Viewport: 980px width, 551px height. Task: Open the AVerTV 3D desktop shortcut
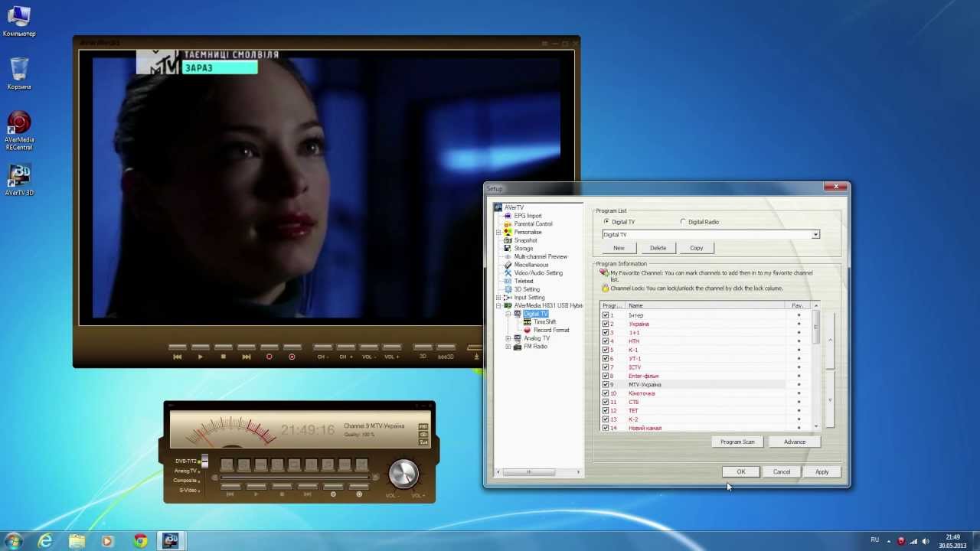[19, 181]
